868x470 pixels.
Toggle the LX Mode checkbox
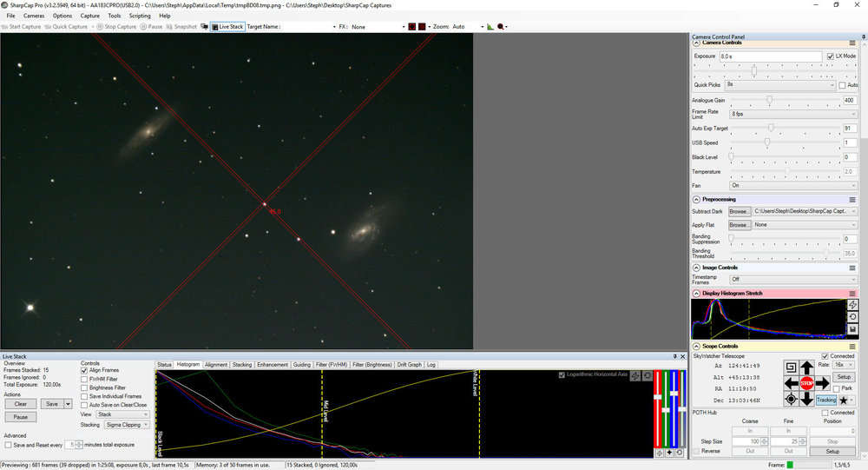831,56
